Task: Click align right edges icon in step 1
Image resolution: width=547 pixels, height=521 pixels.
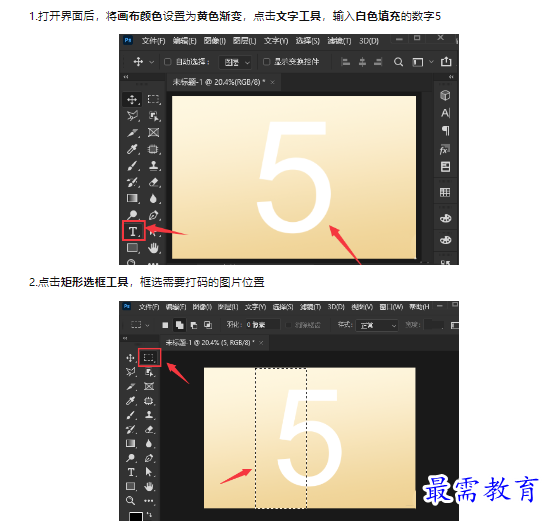Action: (379, 62)
